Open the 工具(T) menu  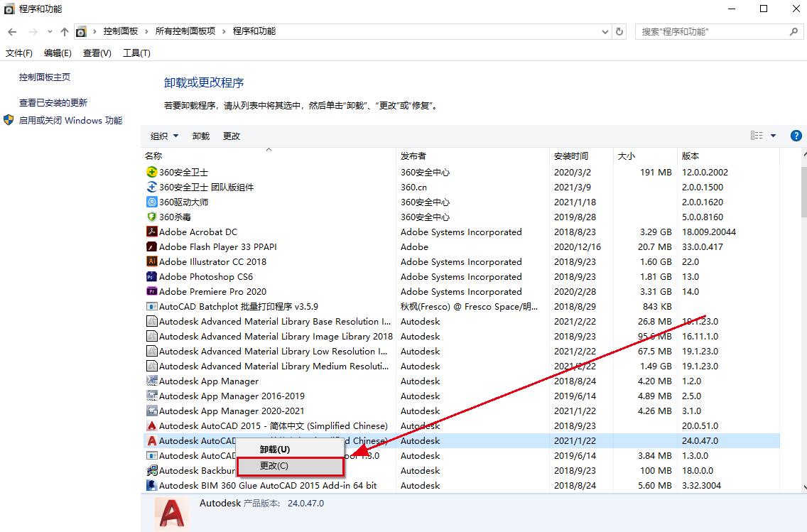tap(136, 53)
